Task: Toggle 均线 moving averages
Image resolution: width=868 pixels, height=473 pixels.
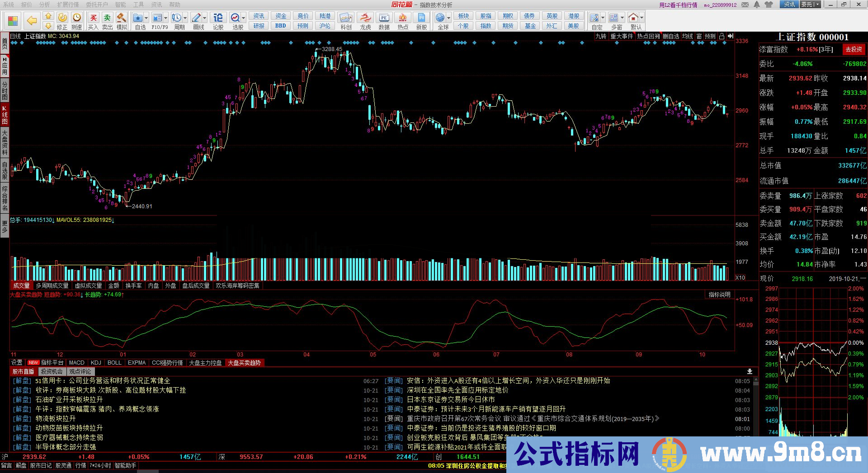Action: (688, 36)
